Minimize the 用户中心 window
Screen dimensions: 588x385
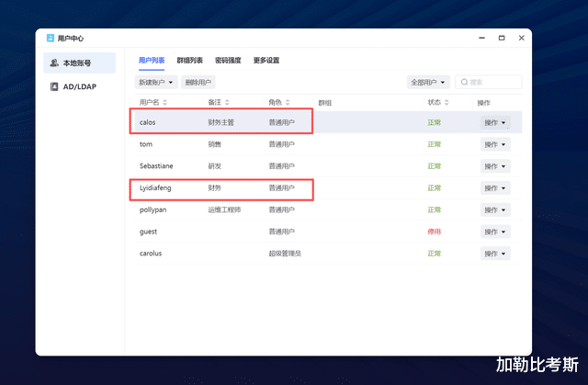coord(481,38)
